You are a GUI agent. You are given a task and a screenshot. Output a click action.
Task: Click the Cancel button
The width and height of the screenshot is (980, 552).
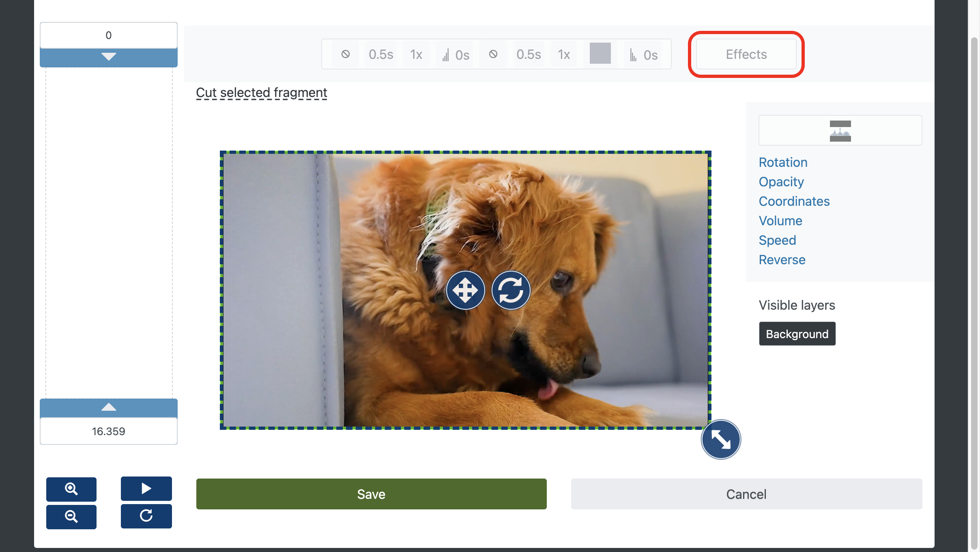coord(747,494)
